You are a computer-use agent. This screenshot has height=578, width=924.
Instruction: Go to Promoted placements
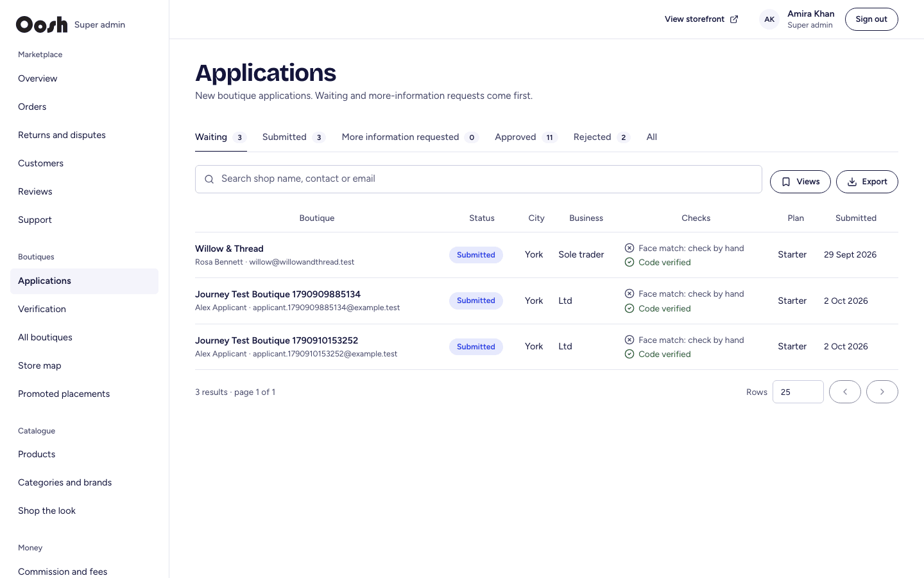[x=84, y=394]
